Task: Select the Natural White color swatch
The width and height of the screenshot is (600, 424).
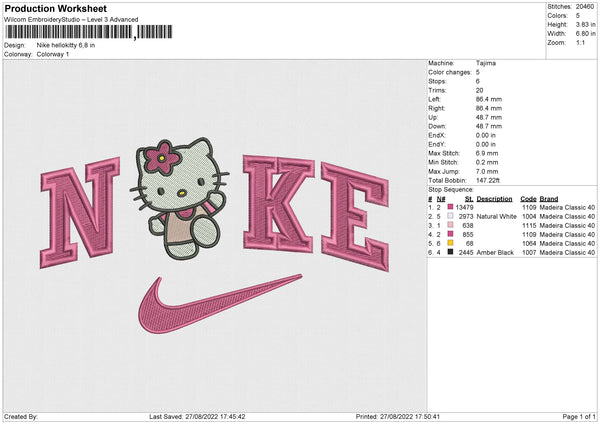Action: [450, 216]
